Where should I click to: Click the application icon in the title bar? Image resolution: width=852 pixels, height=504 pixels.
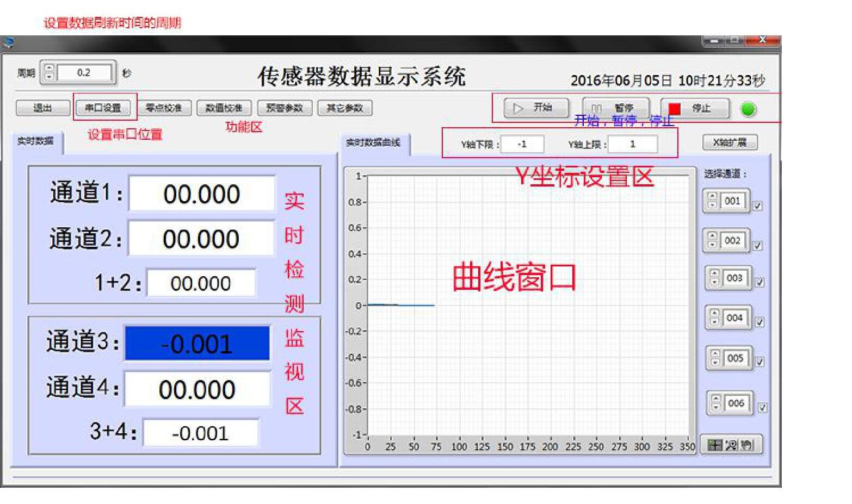[8, 43]
